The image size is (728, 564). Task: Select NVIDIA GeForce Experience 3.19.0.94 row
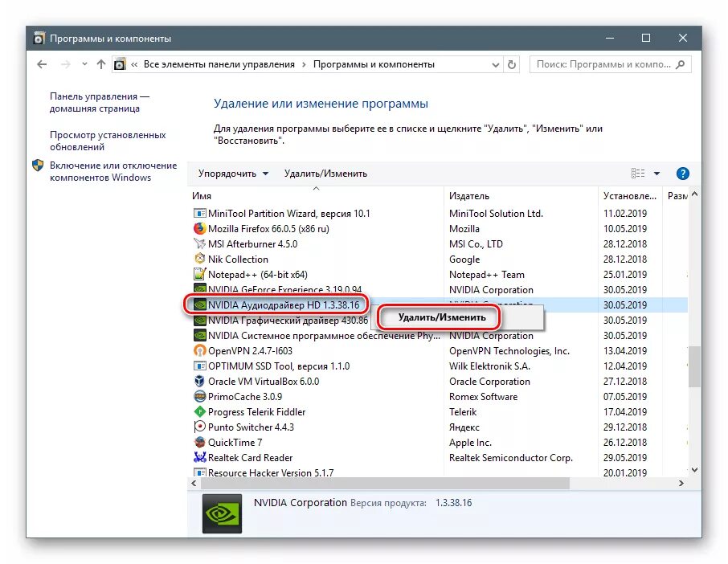[x=437, y=290]
